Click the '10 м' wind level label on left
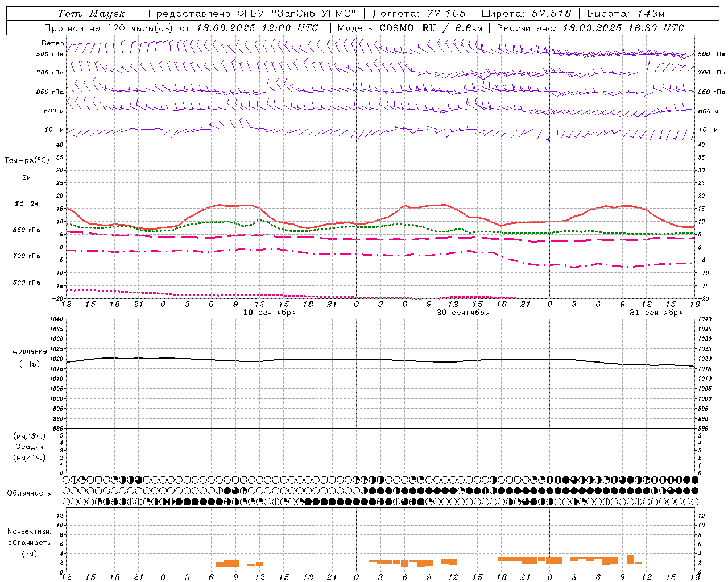The image size is (728, 582). [x=54, y=130]
